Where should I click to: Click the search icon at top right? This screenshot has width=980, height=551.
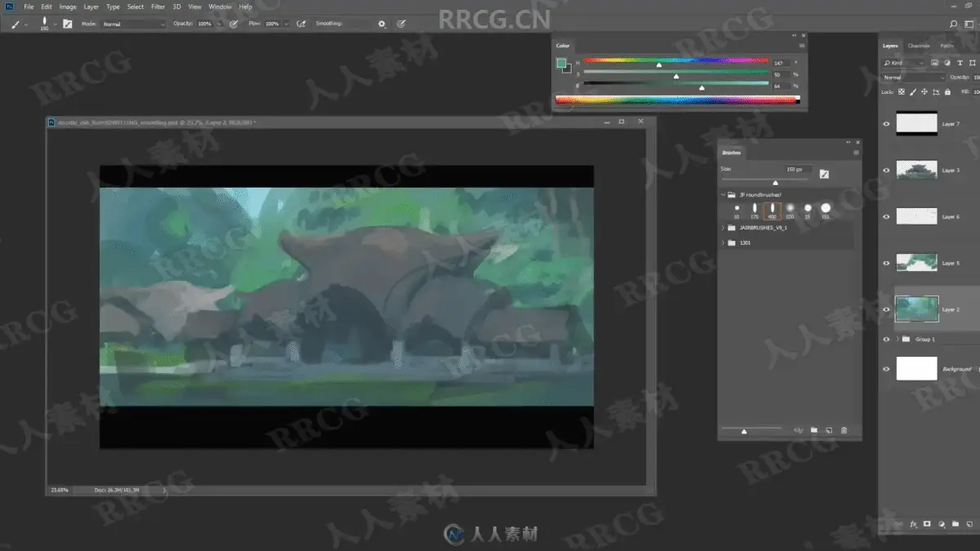(x=952, y=24)
